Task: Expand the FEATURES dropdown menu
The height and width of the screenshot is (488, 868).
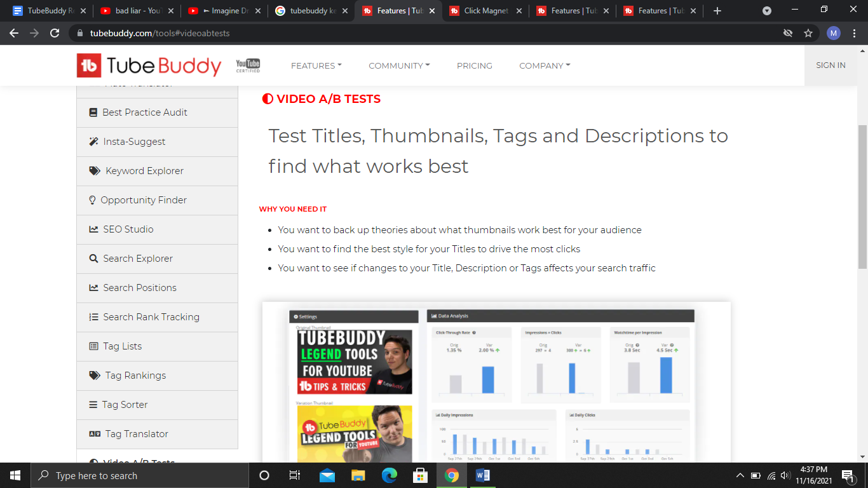Action: pos(316,65)
